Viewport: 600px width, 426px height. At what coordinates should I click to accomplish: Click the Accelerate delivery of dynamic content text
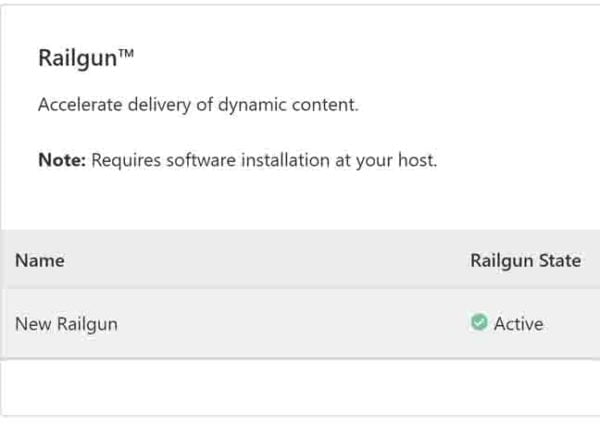click(198, 105)
